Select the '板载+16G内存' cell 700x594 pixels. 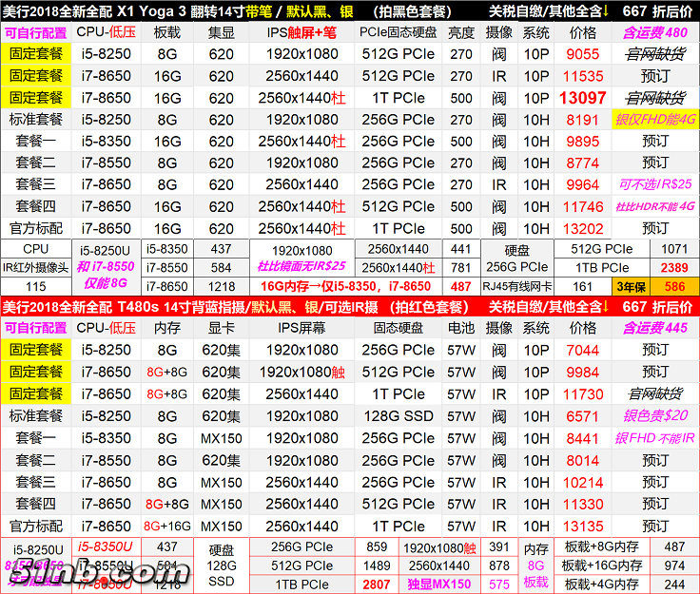click(x=601, y=565)
